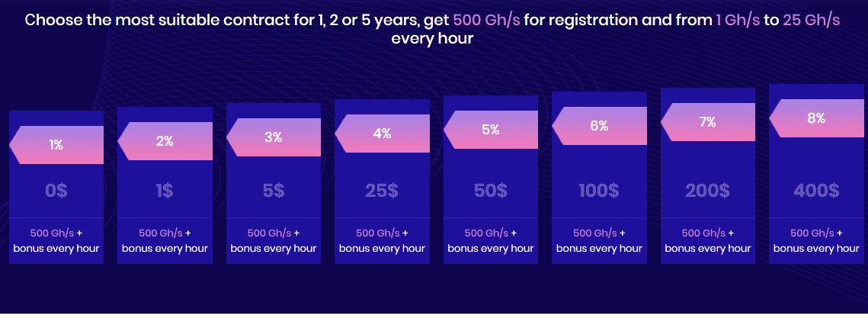Select the 1$ contract price
This screenshot has height=322, width=868.
pos(165,191)
